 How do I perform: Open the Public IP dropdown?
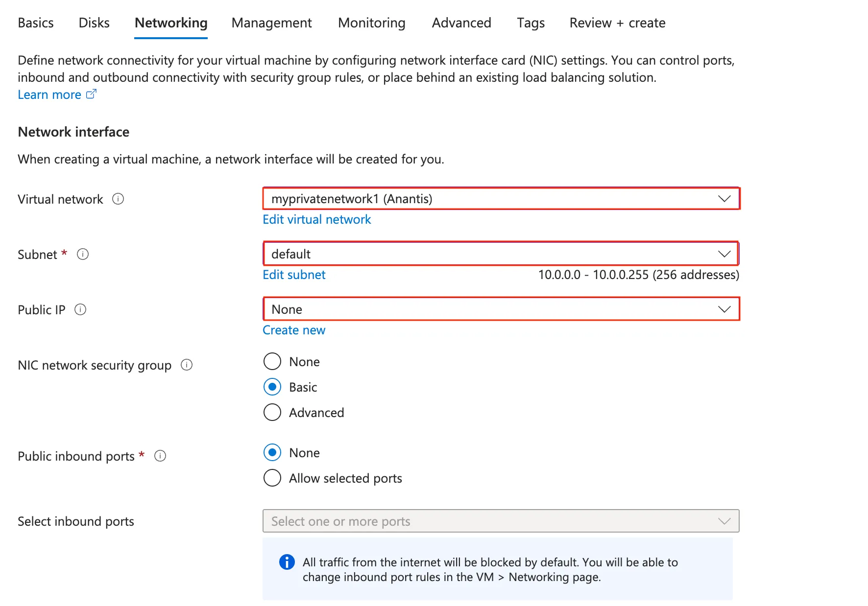[x=724, y=309]
